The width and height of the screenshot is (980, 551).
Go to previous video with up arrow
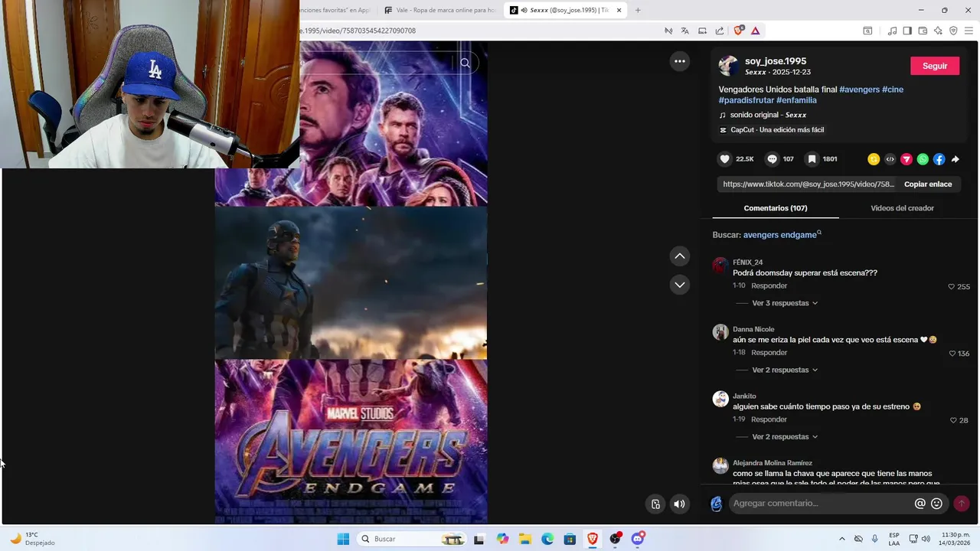click(680, 256)
